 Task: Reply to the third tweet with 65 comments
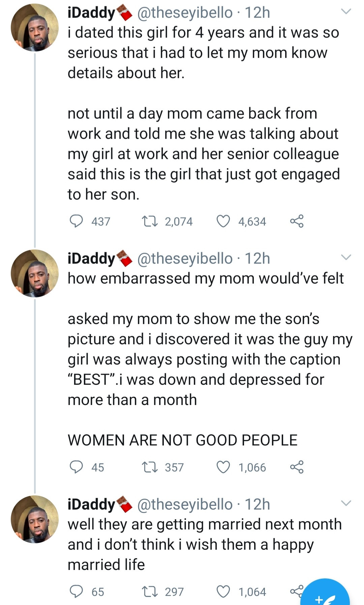(77, 592)
